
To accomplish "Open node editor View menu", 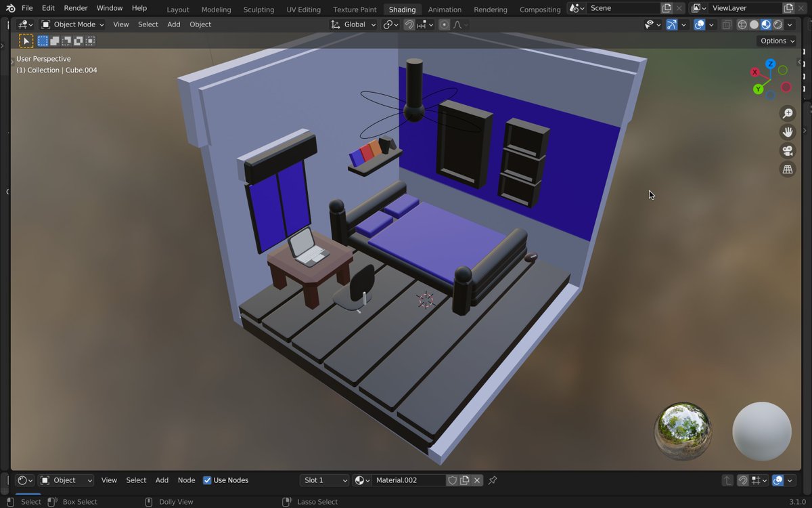I will coord(109,480).
